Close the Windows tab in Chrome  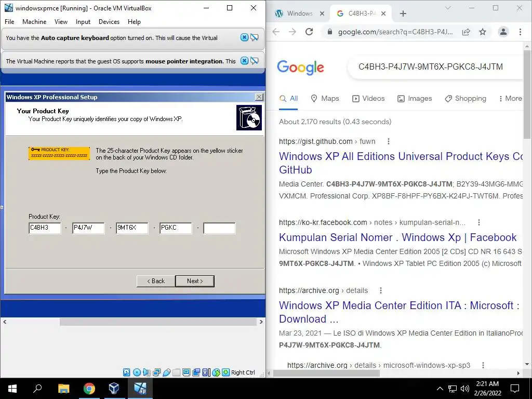[322, 14]
